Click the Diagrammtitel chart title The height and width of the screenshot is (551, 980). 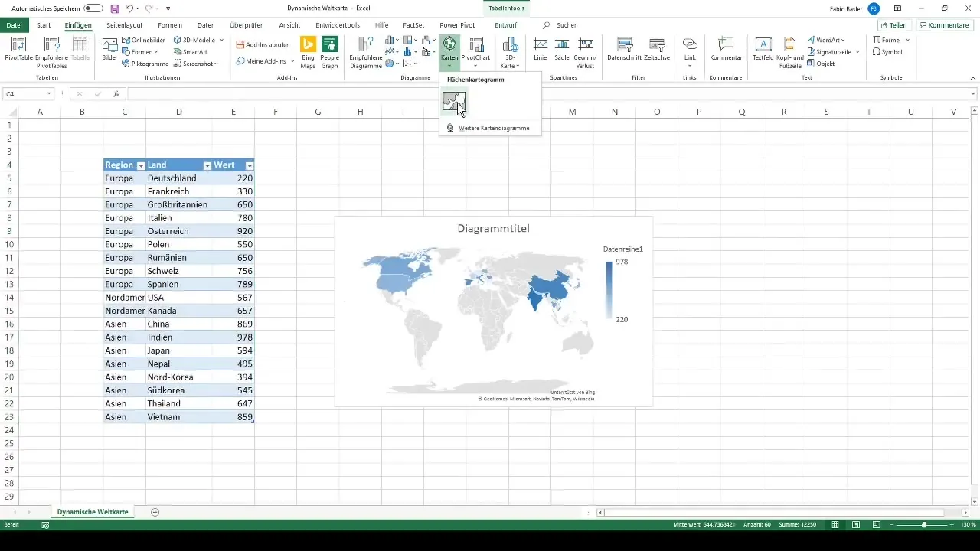[x=493, y=228]
